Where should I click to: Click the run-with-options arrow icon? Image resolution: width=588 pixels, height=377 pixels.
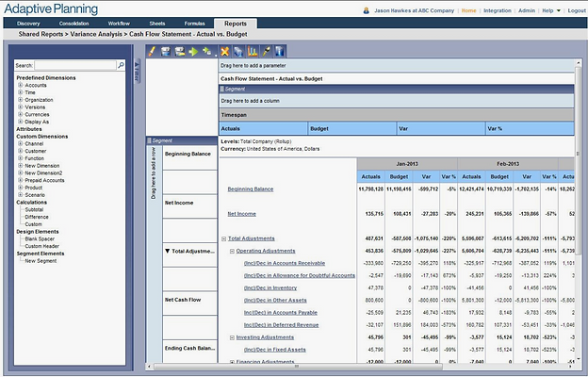206,52
